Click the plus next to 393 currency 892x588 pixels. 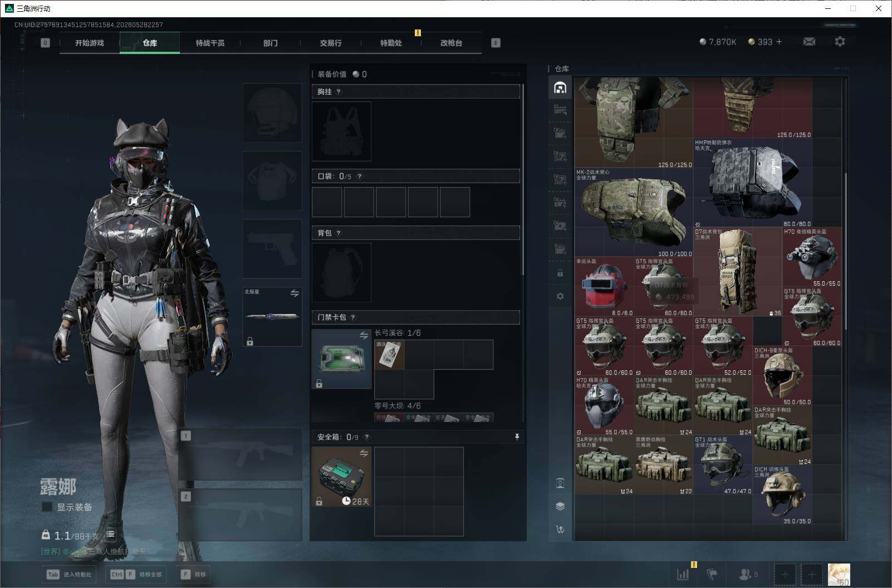pos(778,42)
